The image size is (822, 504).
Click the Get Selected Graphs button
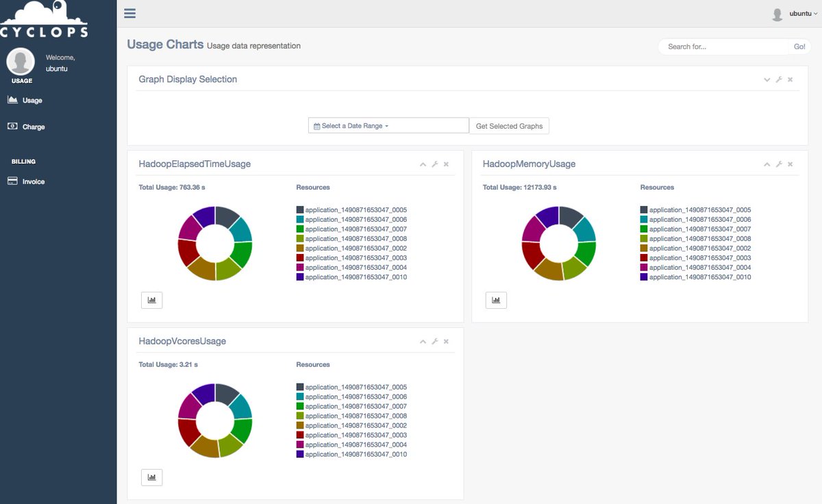point(509,126)
